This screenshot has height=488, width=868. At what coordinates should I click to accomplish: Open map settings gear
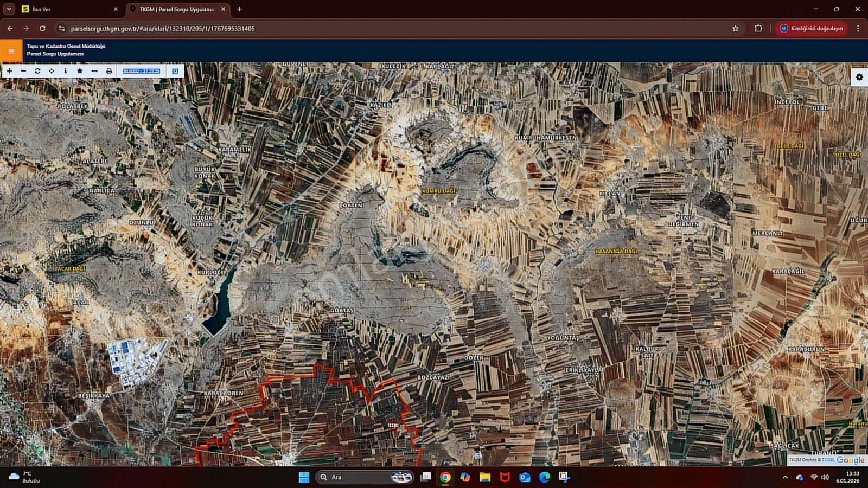859,77
